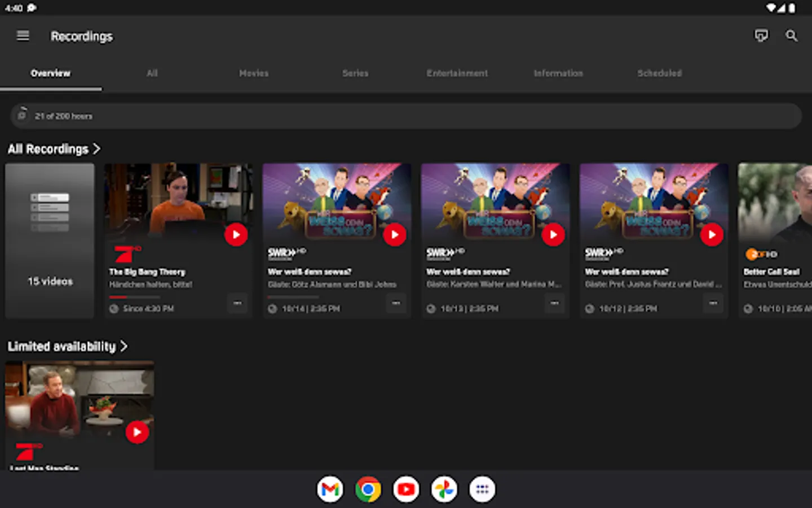Open Google Photos from the dock
The width and height of the screenshot is (812, 508).
444,489
